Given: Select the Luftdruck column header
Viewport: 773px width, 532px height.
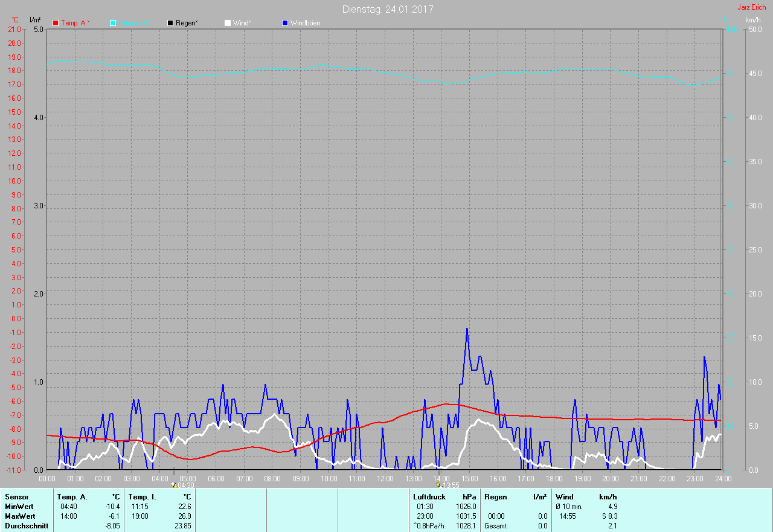Looking at the screenshot, I should [x=429, y=496].
